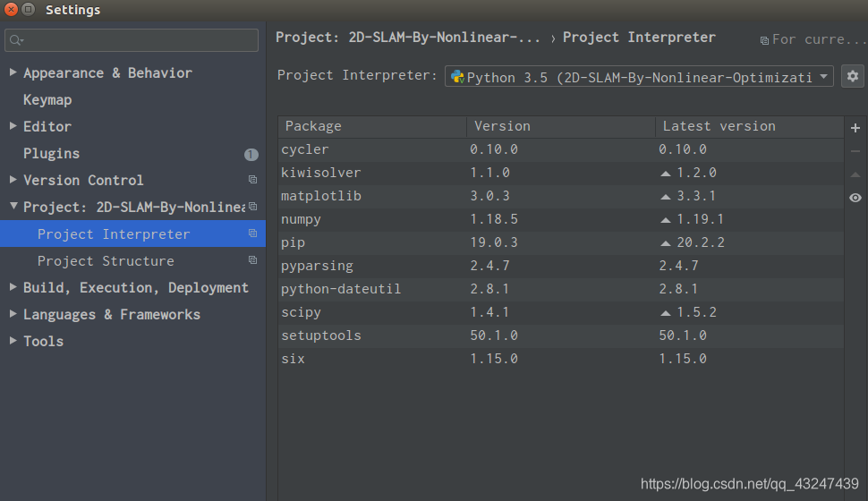The image size is (868, 501).
Task: Expand Languages & Frameworks section
Action: tap(13, 313)
